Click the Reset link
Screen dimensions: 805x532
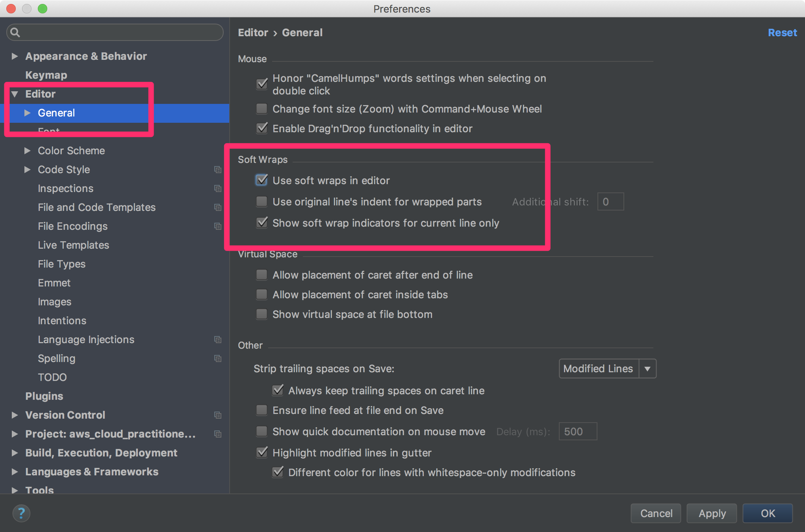(782, 33)
